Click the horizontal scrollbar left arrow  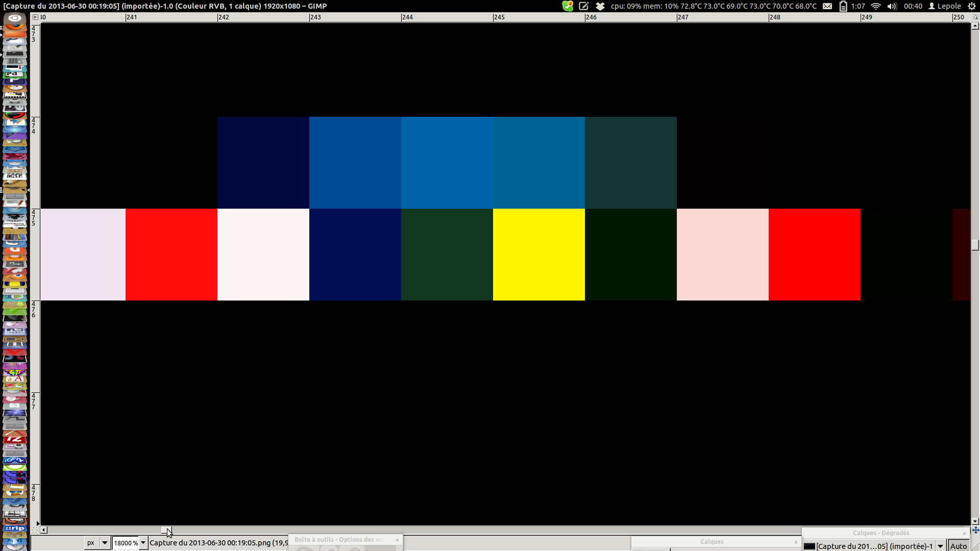(x=44, y=530)
